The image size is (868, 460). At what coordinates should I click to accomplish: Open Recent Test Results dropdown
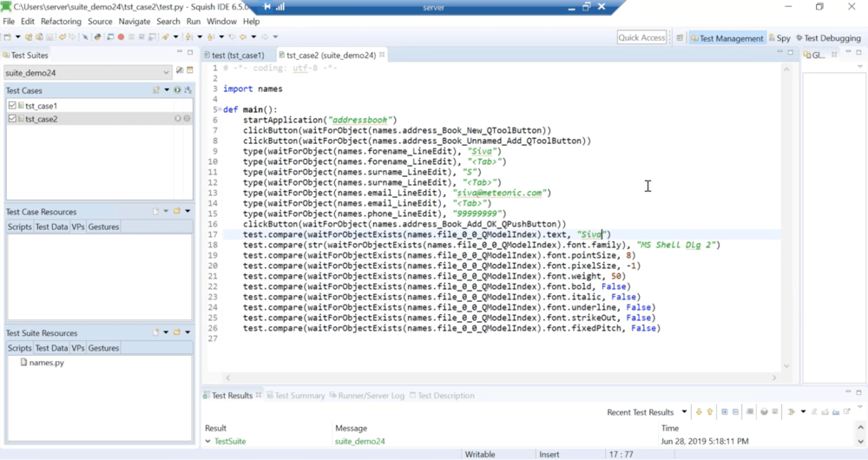(x=684, y=412)
